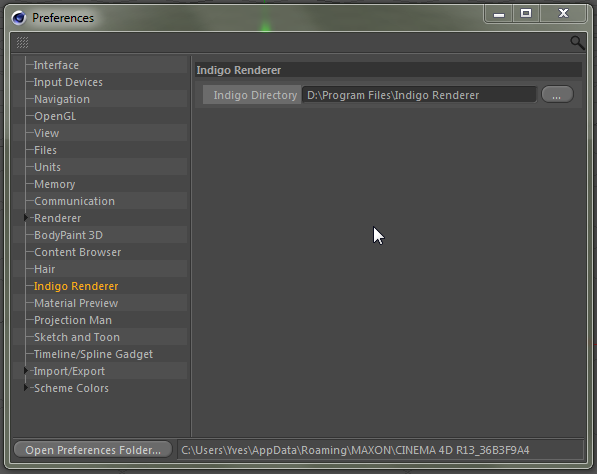The width and height of the screenshot is (597, 474).
Task: Select the Interface preferences category
Action: pos(56,65)
